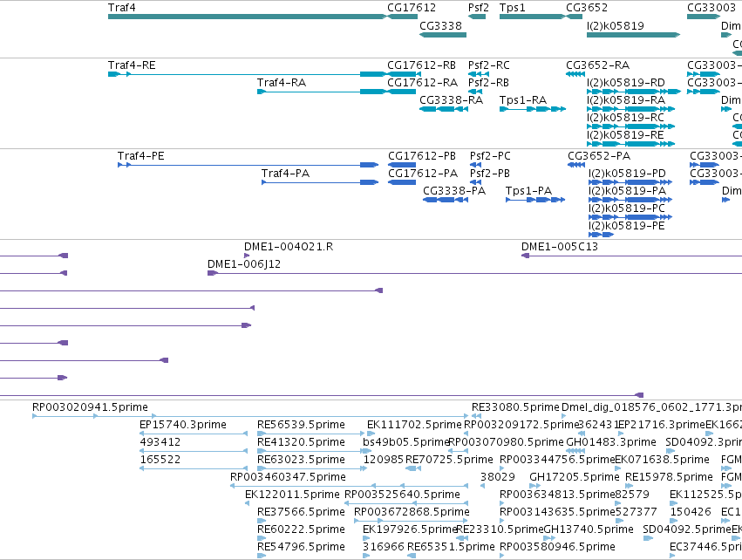Click the l(2)k05819-PC protein label
Image resolution: width=742 pixels, height=560 pixels.
pos(627,208)
